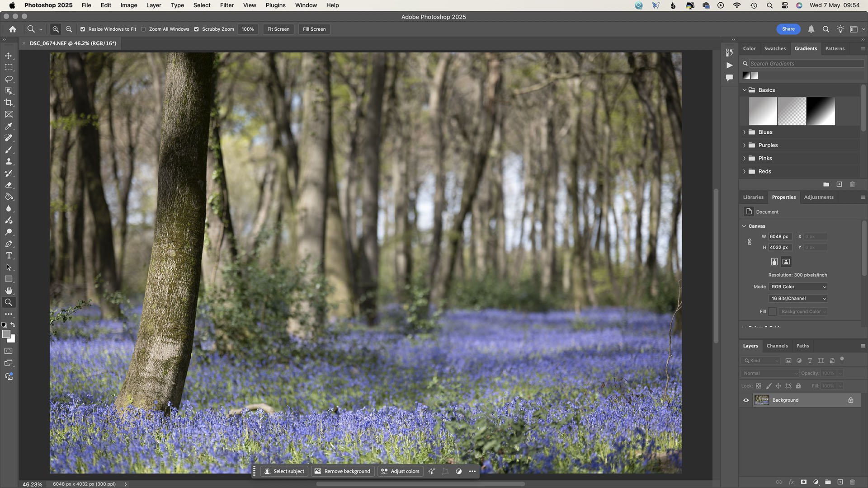
Task: Select the Clone Stamp tool
Action: pos(9,161)
